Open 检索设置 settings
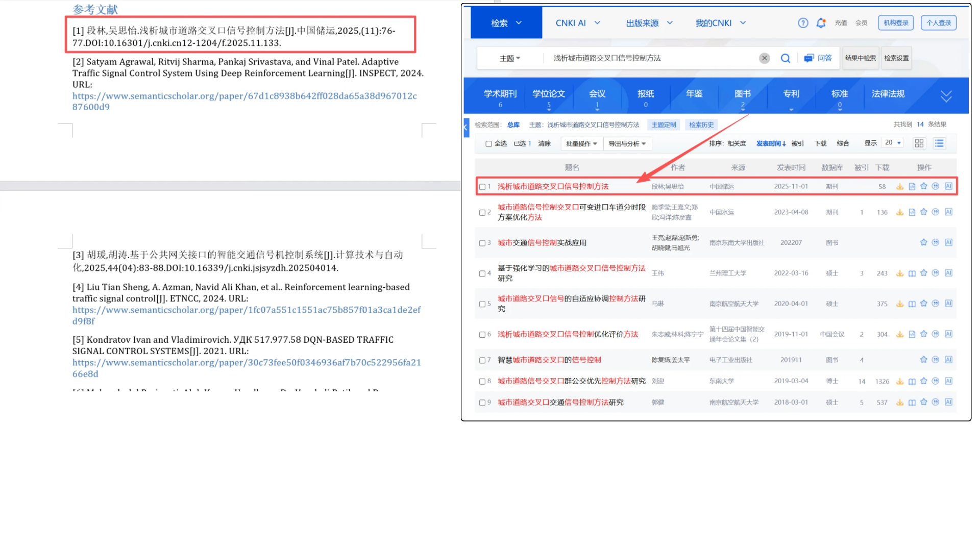 click(896, 58)
